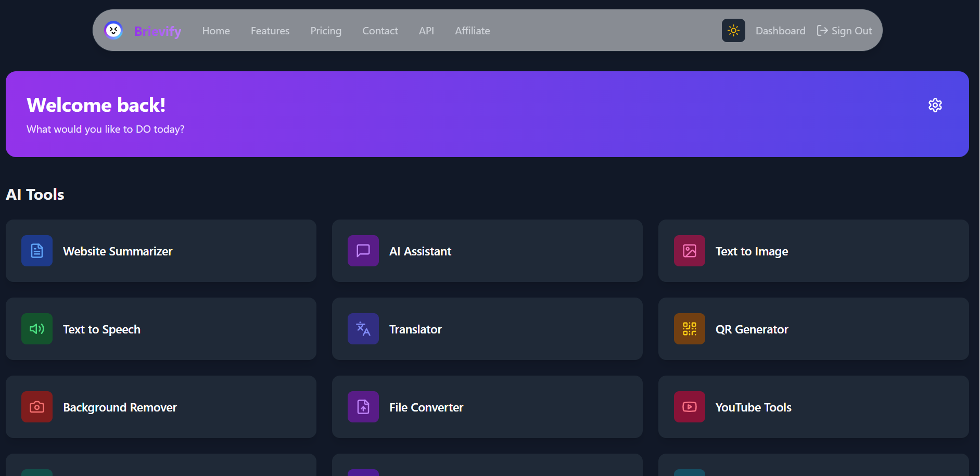980x476 pixels.
Task: Open the Dashboard link
Action: (x=780, y=31)
